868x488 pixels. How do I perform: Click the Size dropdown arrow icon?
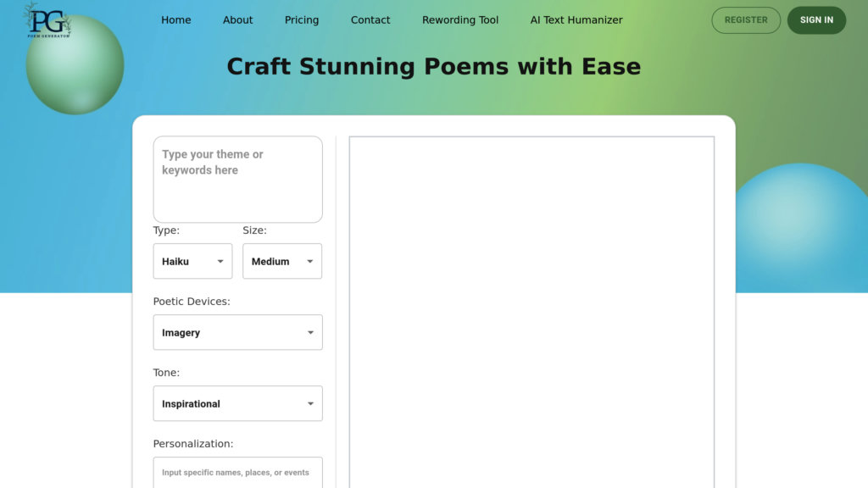pyautogui.click(x=310, y=262)
